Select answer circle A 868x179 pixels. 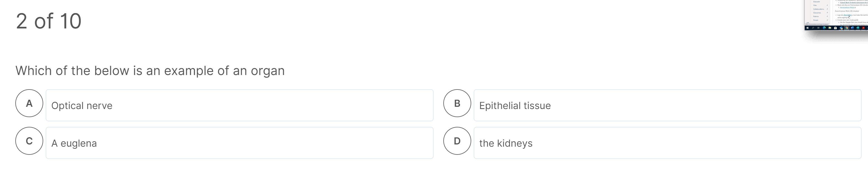29,103
